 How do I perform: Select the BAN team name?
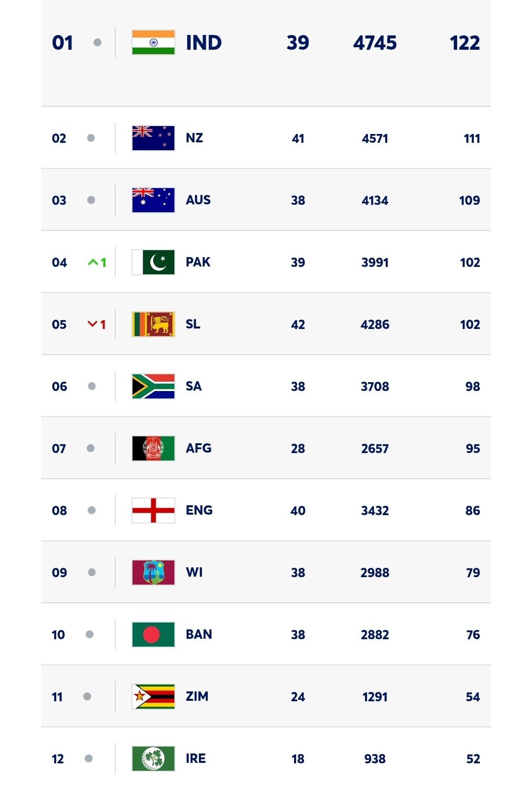pyautogui.click(x=199, y=634)
